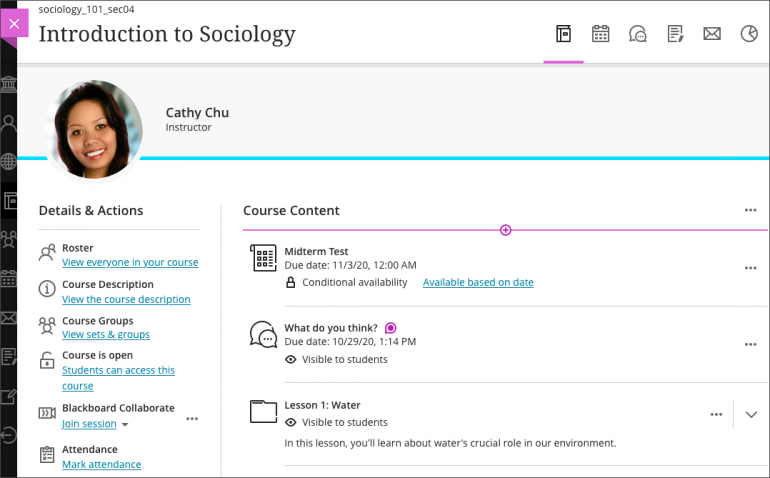This screenshot has height=478, width=770.
Task: Click View everyone in your course link
Action: pos(130,263)
